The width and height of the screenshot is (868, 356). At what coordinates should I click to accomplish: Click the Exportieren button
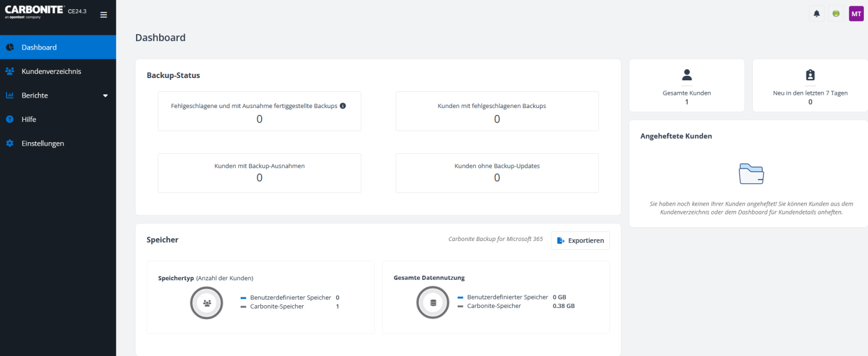pos(580,240)
